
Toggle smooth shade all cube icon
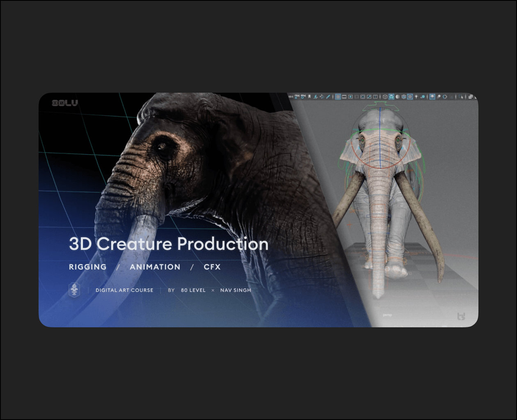tap(391, 97)
